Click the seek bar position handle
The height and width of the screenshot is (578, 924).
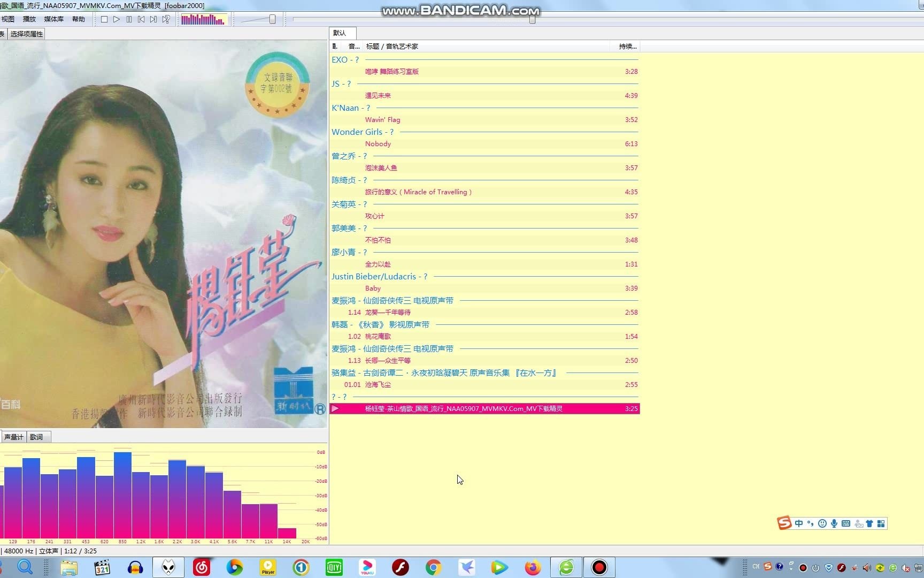[x=532, y=19]
